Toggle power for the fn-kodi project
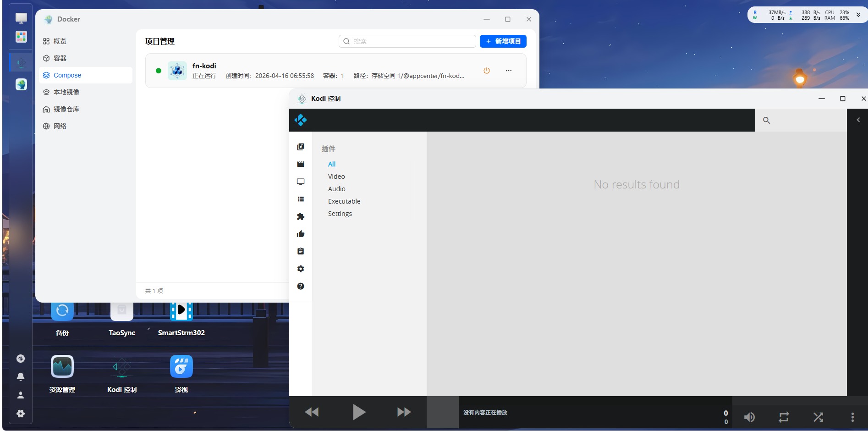 point(487,71)
